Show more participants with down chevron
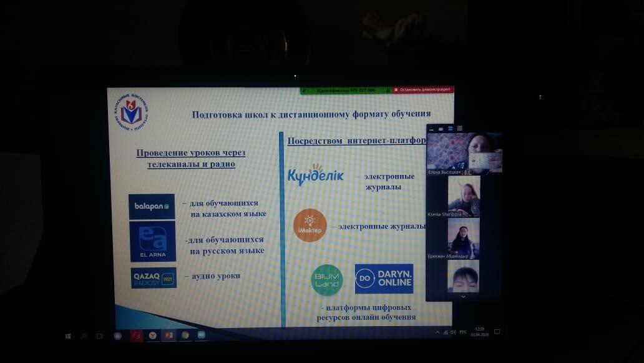 point(463,297)
